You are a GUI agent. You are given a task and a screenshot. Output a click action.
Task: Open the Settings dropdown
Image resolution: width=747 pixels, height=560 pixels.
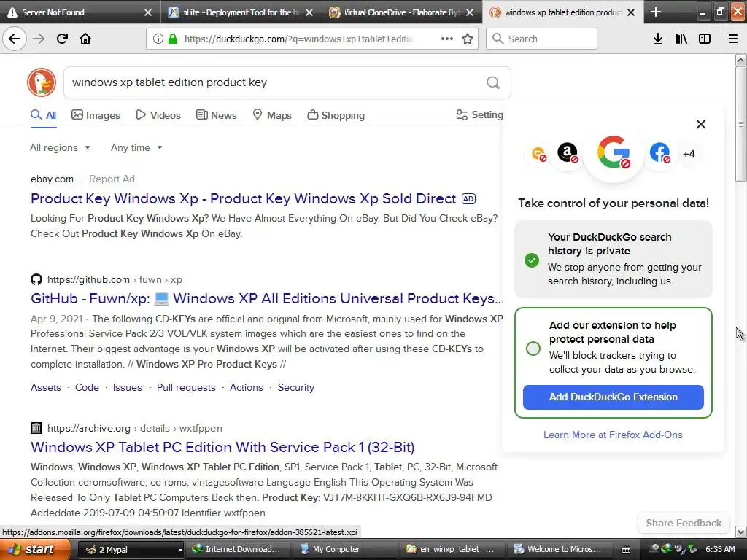tap(480, 114)
